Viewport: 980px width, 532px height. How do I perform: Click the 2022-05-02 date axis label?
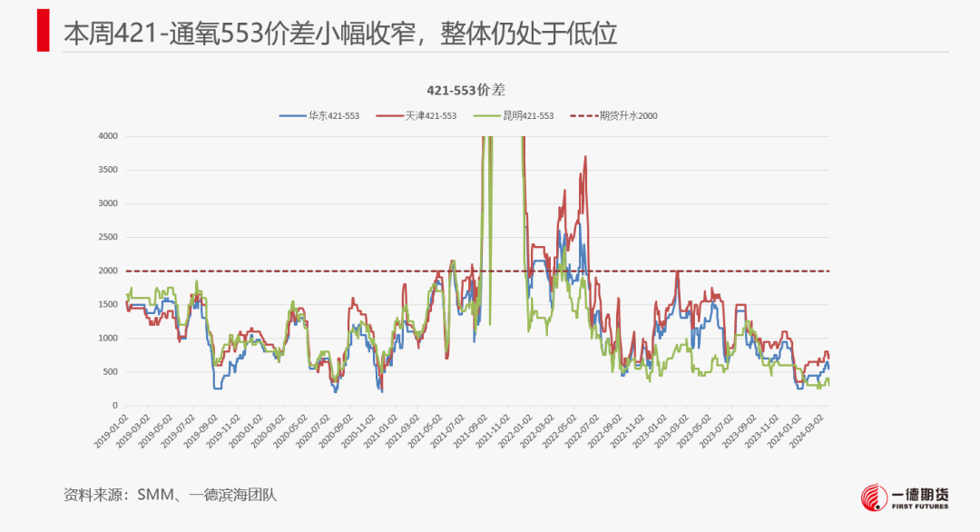pos(561,429)
